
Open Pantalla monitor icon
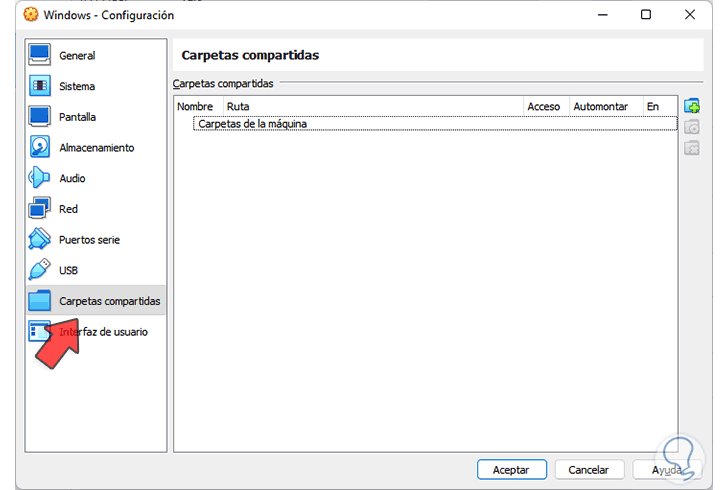pos(39,117)
